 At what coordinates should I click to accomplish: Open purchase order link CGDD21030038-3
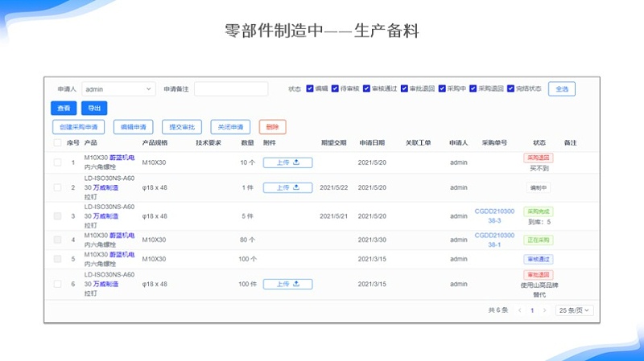click(493, 215)
